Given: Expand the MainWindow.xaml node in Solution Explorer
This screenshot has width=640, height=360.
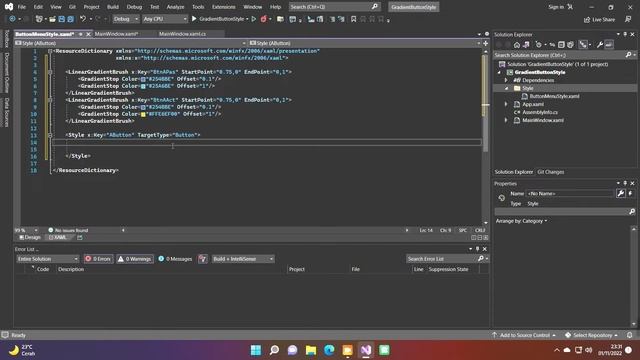Looking at the screenshot, I should tap(506, 120).
